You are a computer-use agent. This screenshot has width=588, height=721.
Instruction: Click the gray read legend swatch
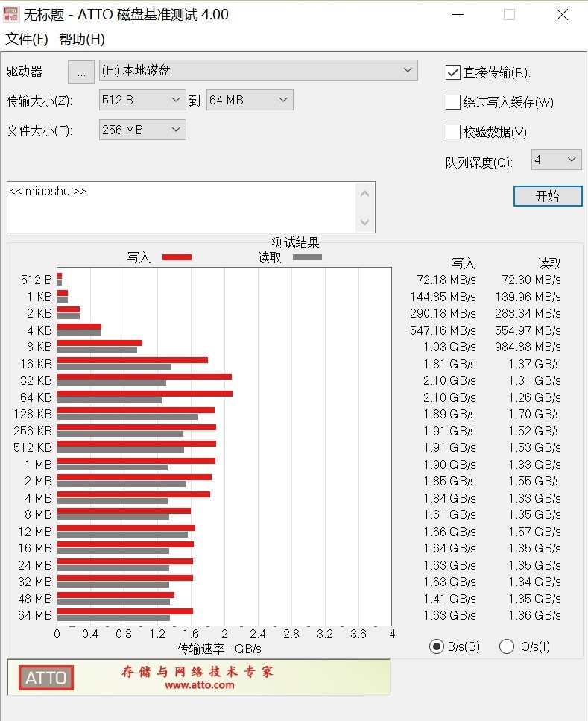point(307,257)
